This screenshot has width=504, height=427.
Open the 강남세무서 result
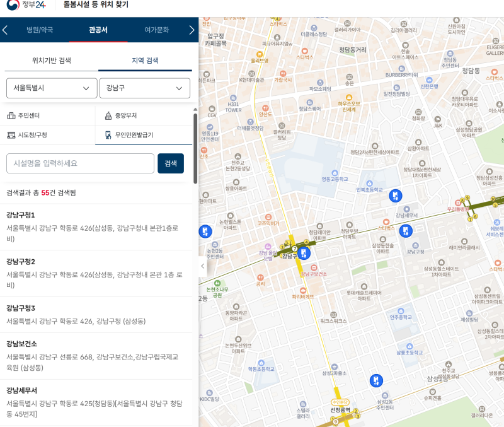[96, 402]
